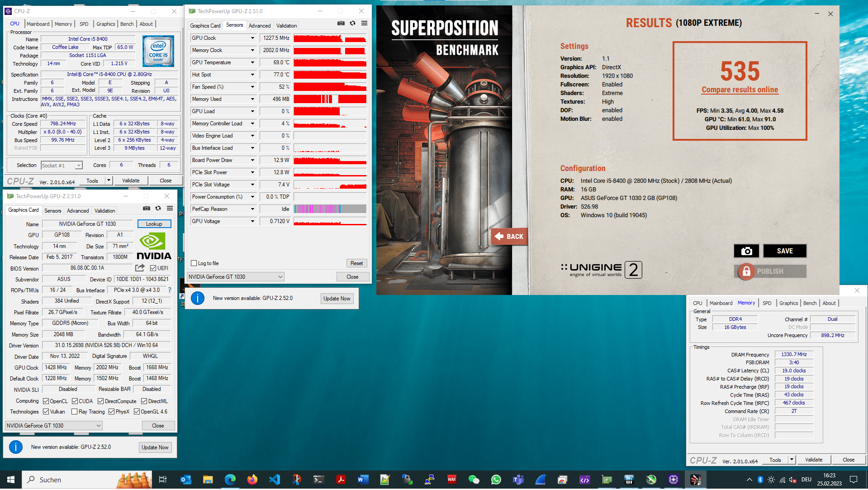
Task: Open Word from the taskbar
Action: 363,480
